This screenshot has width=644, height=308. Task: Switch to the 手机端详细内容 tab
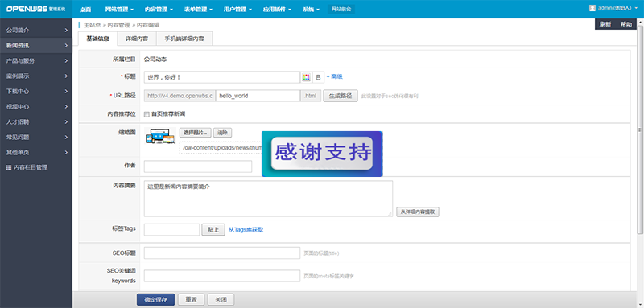[x=184, y=39]
